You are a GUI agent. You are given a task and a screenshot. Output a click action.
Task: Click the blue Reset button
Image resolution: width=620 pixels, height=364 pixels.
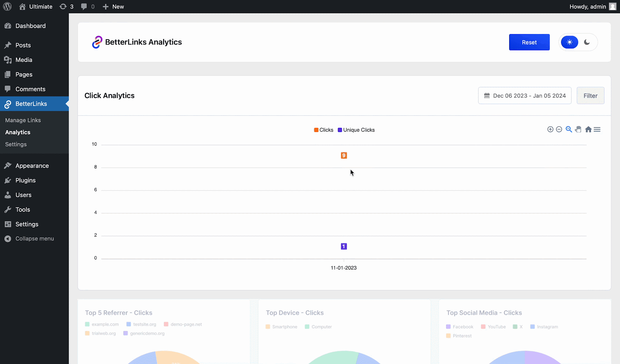pos(529,42)
